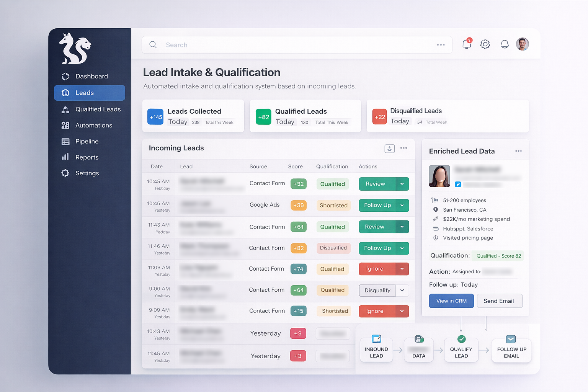Go to Dashboard in the sidebar

[x=91, y=76]
